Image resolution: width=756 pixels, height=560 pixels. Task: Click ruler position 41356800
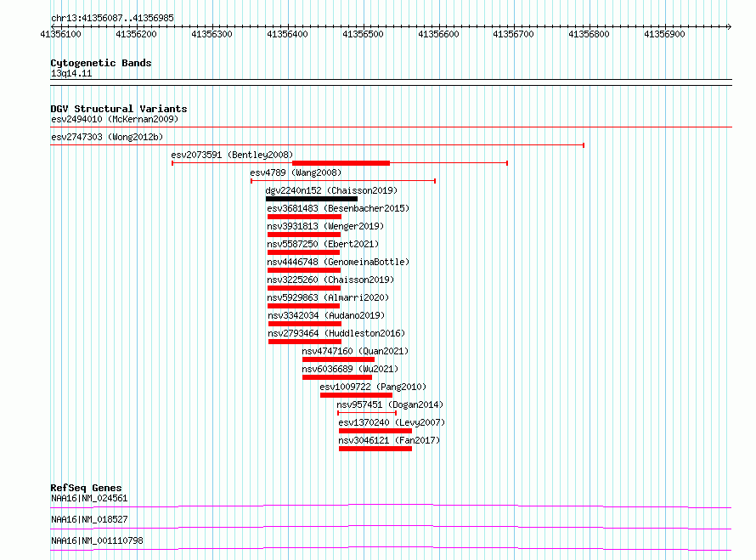590,34
